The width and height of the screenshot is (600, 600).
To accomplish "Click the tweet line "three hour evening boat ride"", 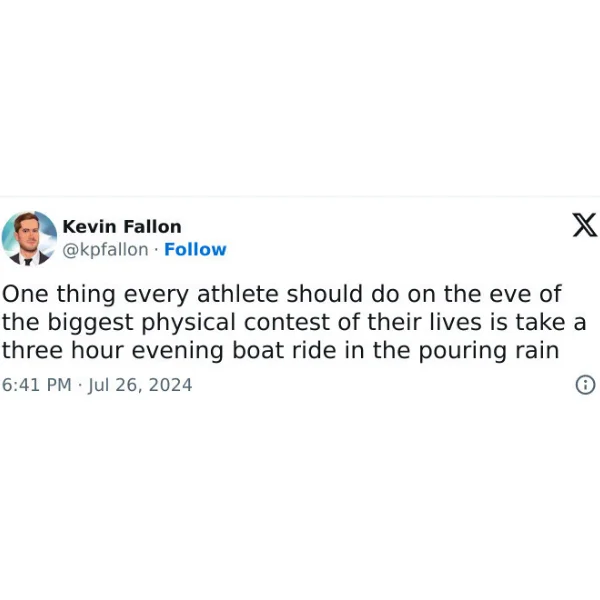I will (280, 351).
